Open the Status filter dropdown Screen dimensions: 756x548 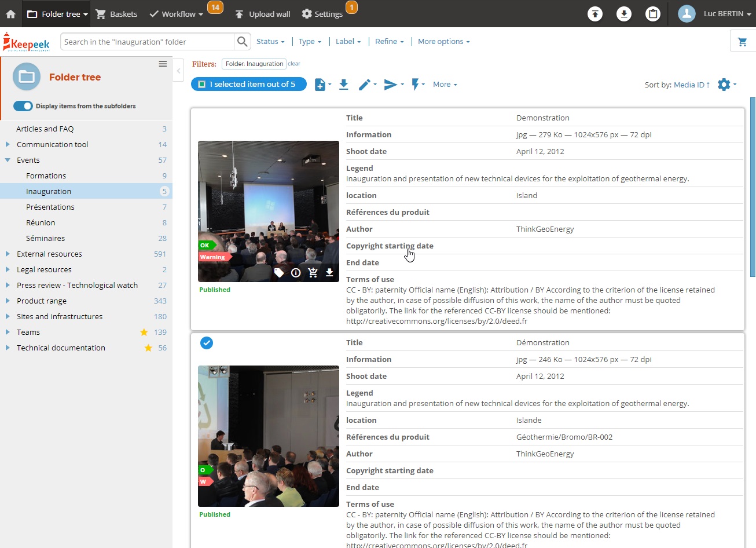click(x=270, y=42)
